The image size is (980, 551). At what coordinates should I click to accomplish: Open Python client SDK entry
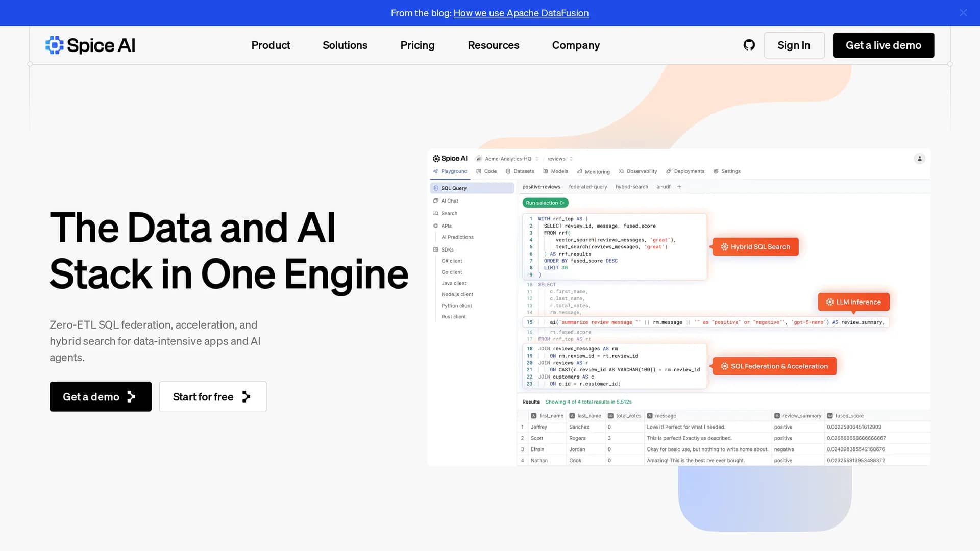click(x=457, y=306)
